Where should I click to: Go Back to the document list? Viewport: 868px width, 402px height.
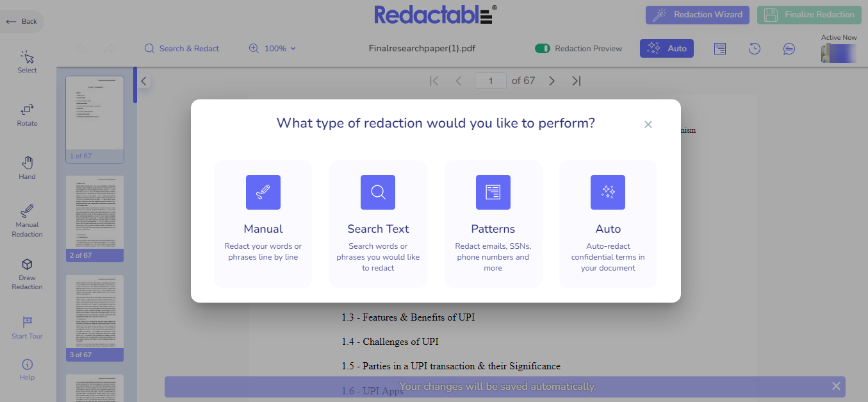point(21,21)
